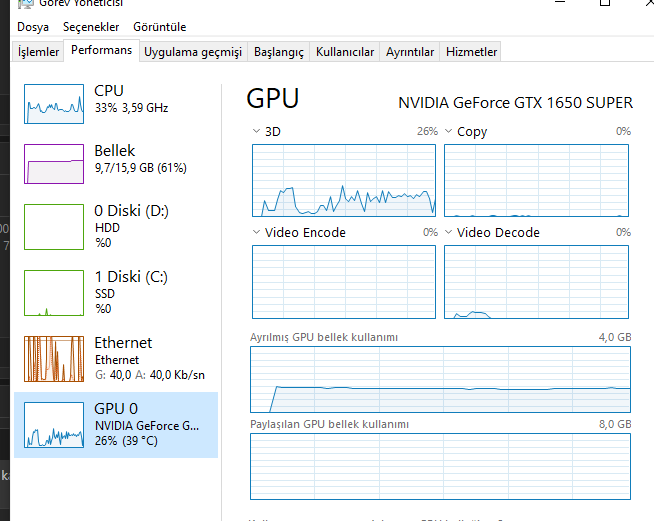Open the Kullanıcılar tab
Screen dimensions: 654x521
pyautogui.click(x=344, y=52)
